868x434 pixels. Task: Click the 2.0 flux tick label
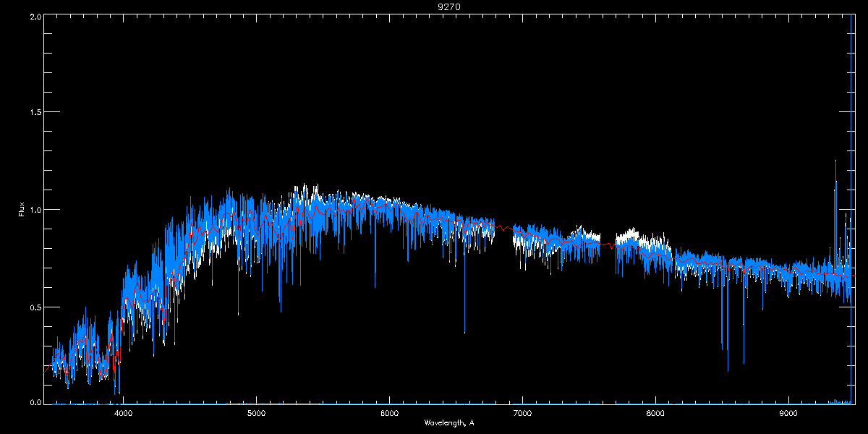(35, 15)
